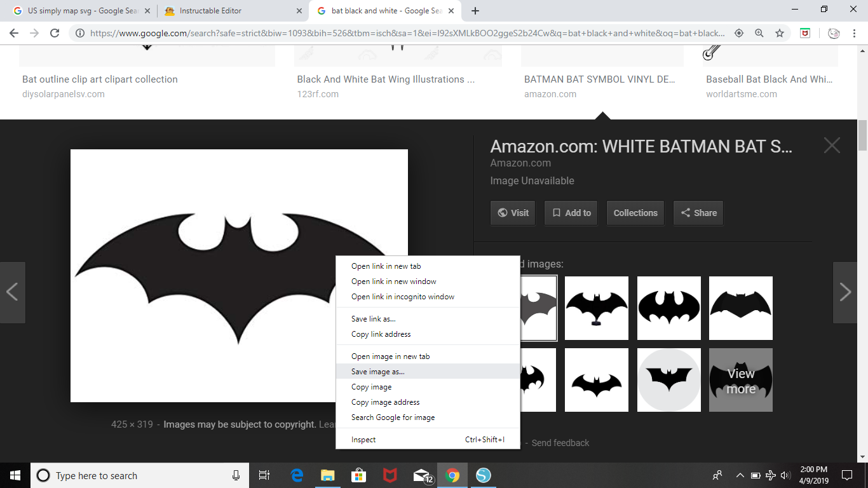Select 'Copy link address' menu item

pos(428,334)
